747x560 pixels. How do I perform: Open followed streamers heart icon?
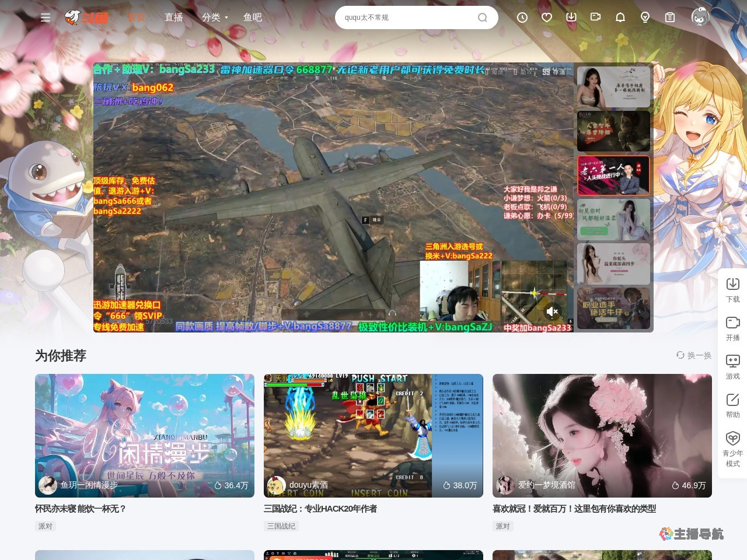coord(547,17)
